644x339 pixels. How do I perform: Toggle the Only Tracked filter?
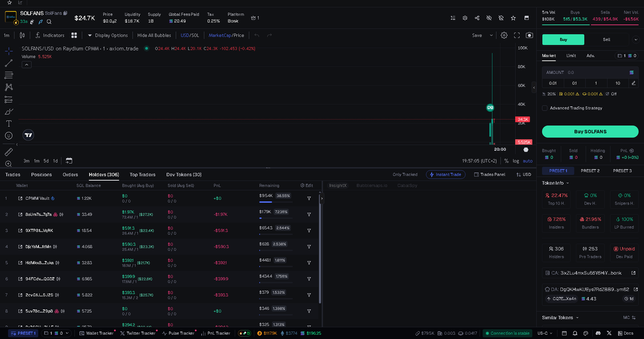click(x=405, y=175)
